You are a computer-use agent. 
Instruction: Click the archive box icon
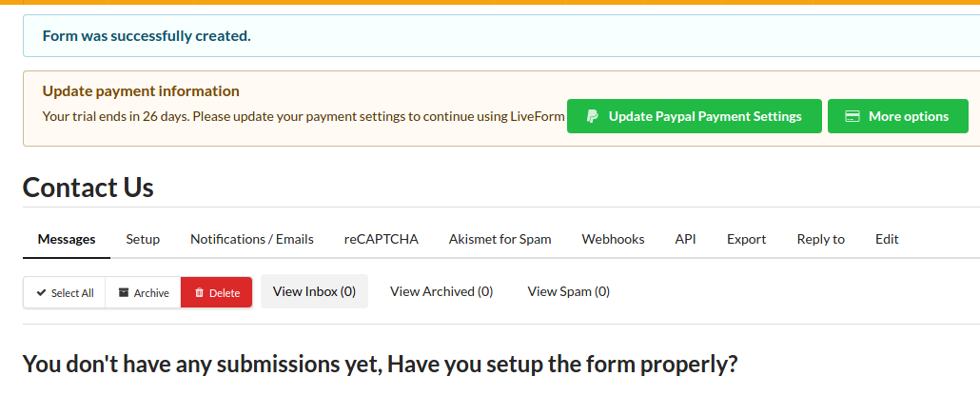click(x=124, y=293)
